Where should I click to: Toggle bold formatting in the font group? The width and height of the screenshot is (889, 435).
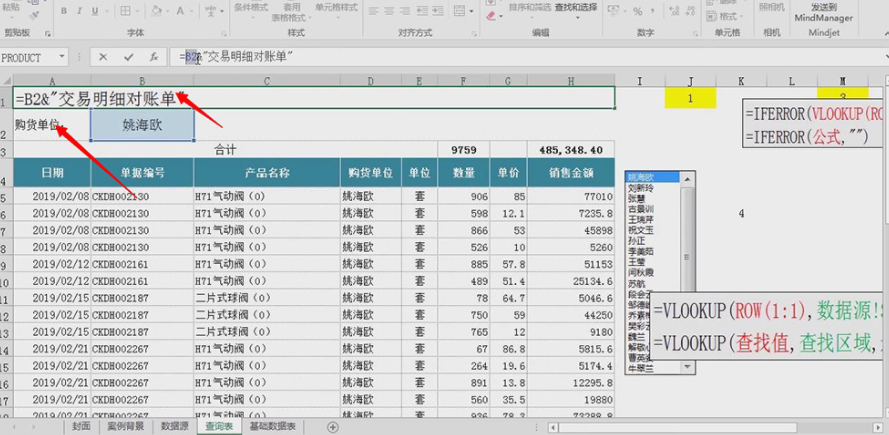tap(64, 11)
